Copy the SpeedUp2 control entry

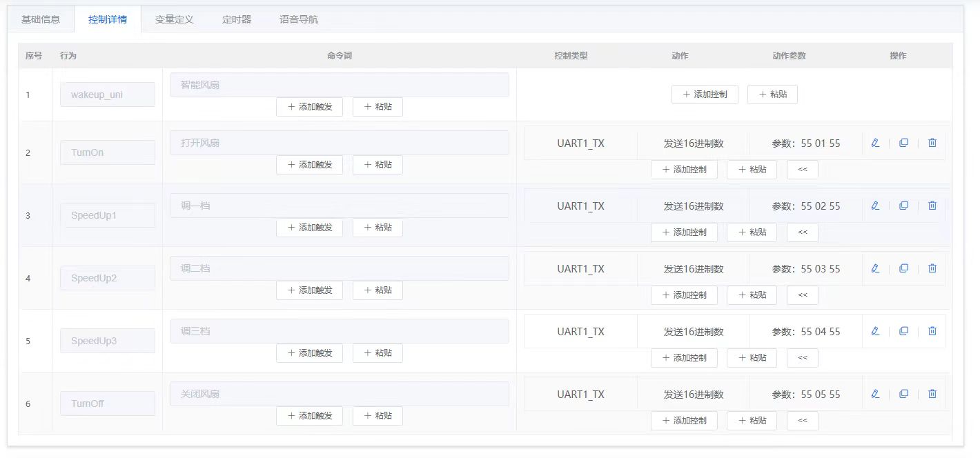903,268
